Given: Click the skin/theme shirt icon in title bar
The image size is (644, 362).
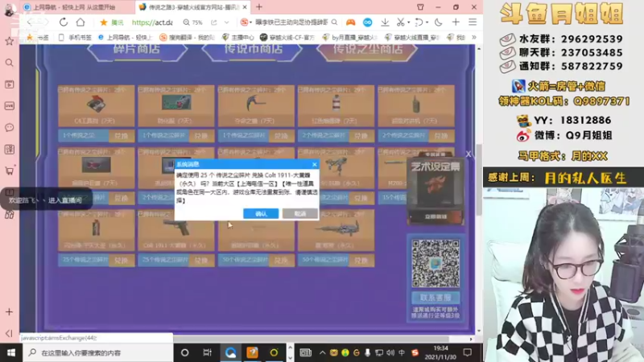Looking at the screenshot, I should [420, 7].
